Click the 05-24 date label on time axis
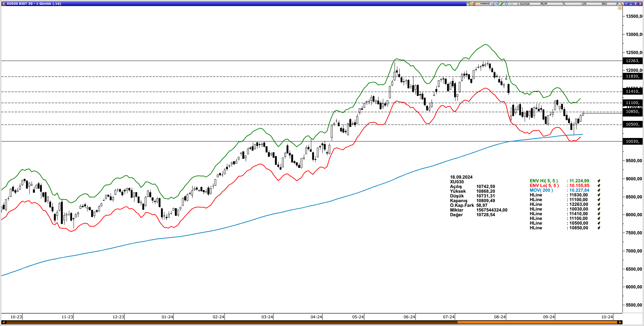The height and width of the screenshot is (326, 644). [358, 317]
